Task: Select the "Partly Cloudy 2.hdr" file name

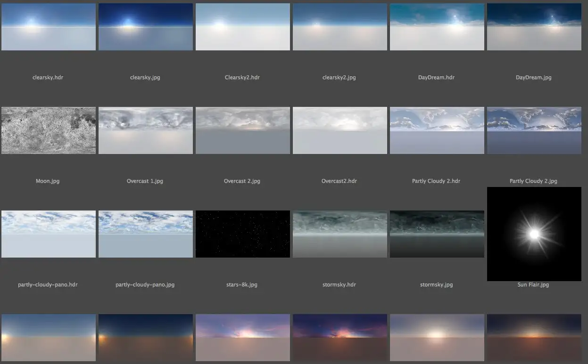Action: (436, 181)
